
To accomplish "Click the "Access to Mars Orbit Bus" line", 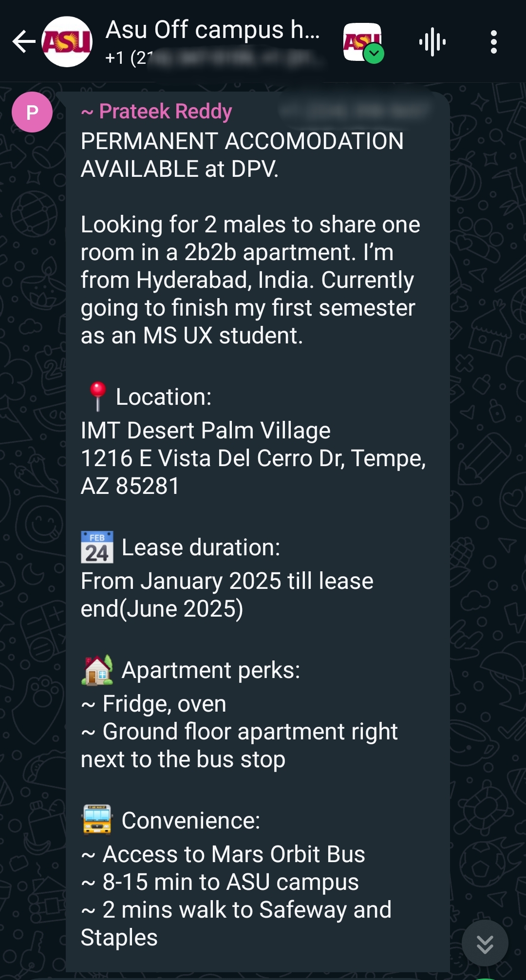I will 234,854.
